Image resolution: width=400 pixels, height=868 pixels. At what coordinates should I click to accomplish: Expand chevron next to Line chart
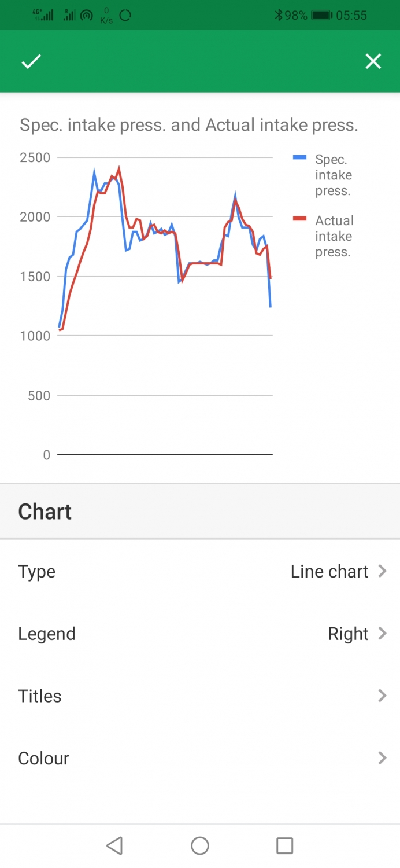(382, 571)
